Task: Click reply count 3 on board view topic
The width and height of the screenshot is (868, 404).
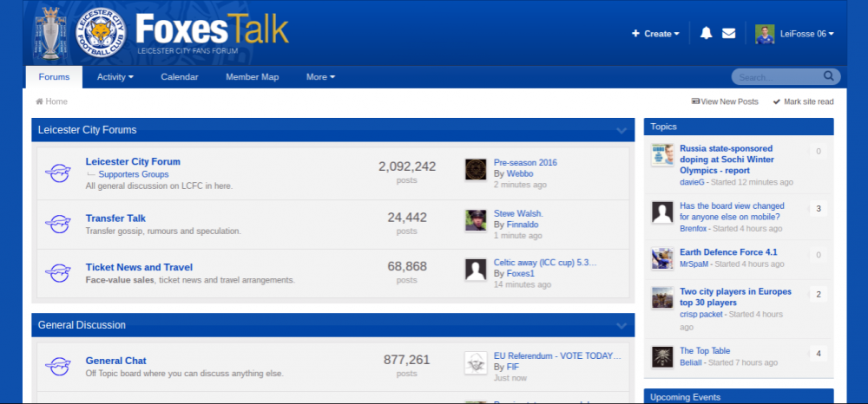Action: pos(819,209)
